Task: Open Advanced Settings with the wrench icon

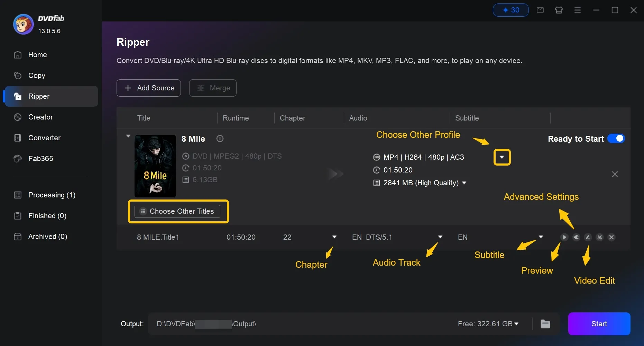Action: tap(576, 237)
